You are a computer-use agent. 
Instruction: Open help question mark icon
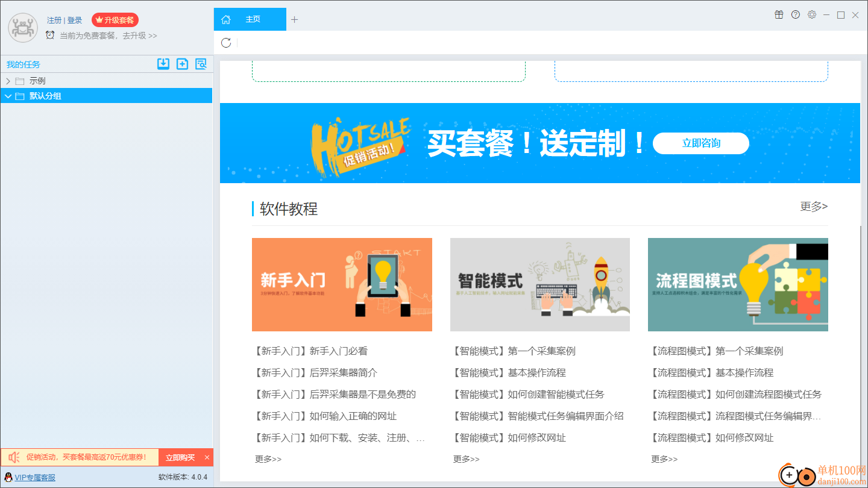(x=796, y=14)
